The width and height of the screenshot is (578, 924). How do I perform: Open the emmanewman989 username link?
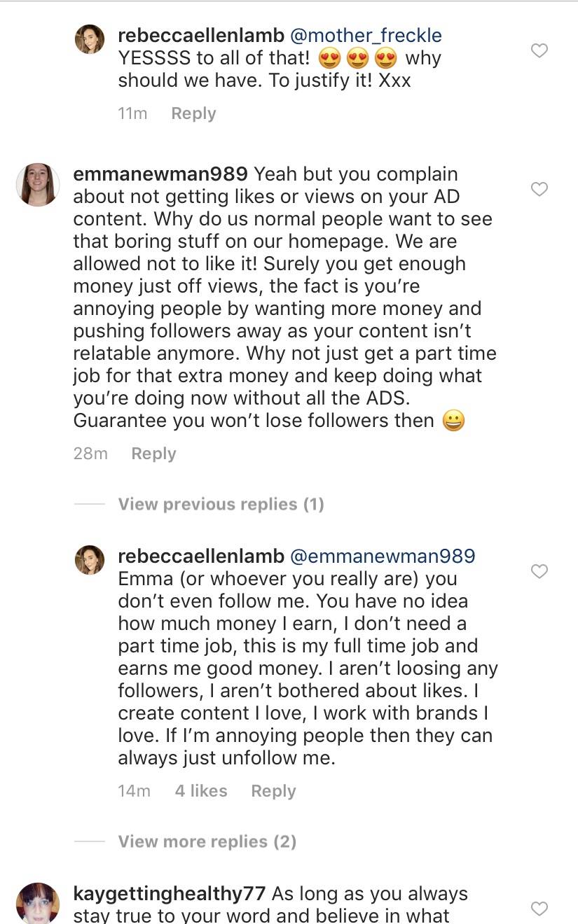(x=160, y=174)
